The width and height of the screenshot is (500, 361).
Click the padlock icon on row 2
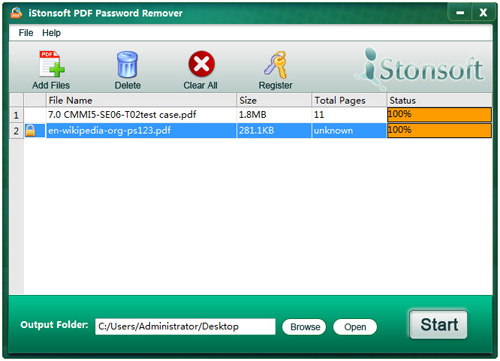coord(30,130)
